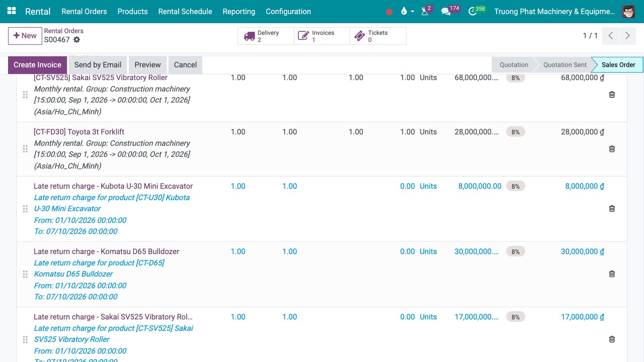Image resolution: width=644 pixels, height=362 pixels.
Task: Grab the drag handle of Toyota 3t Forklift row
Action: (x=25, y=149)
